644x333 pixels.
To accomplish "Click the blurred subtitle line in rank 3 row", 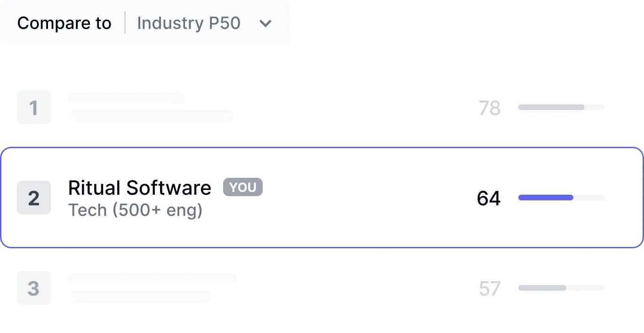I will pos(140,296).
